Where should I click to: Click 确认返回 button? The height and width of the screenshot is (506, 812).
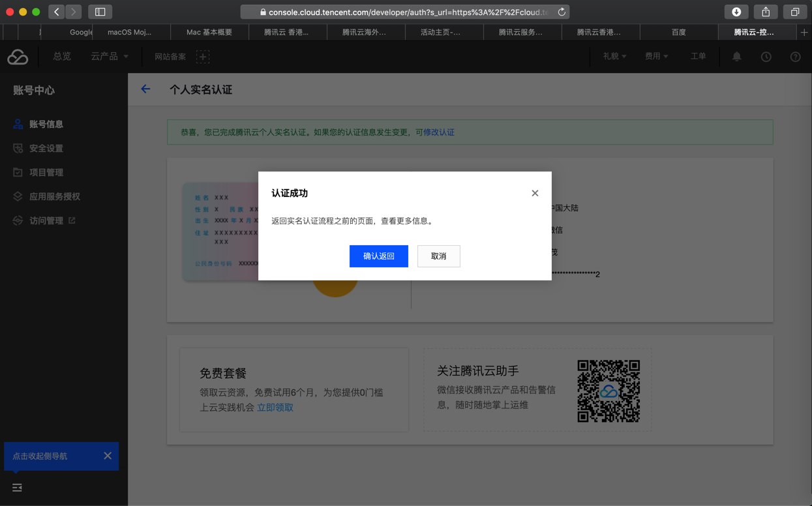[x=379, y=256]
